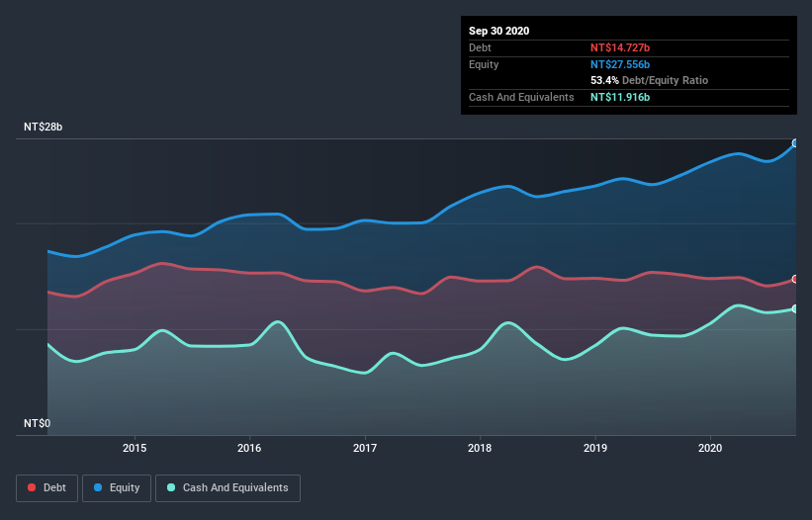Click the Equity endpoint marker on chart
This screenshot has width=812, height=520.
coord(795,143)
